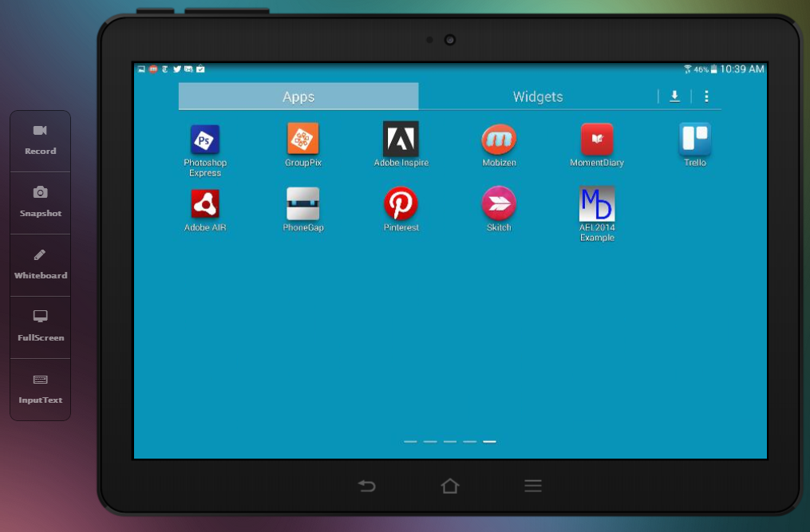Switch to the Apps tab
Image resolution: width=810 pixels, height=532 pixels.
tap(298, 97)
